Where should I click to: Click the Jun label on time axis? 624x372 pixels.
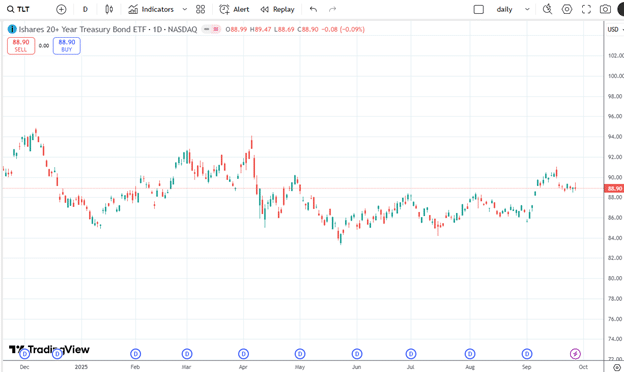[x=357, y=367]
